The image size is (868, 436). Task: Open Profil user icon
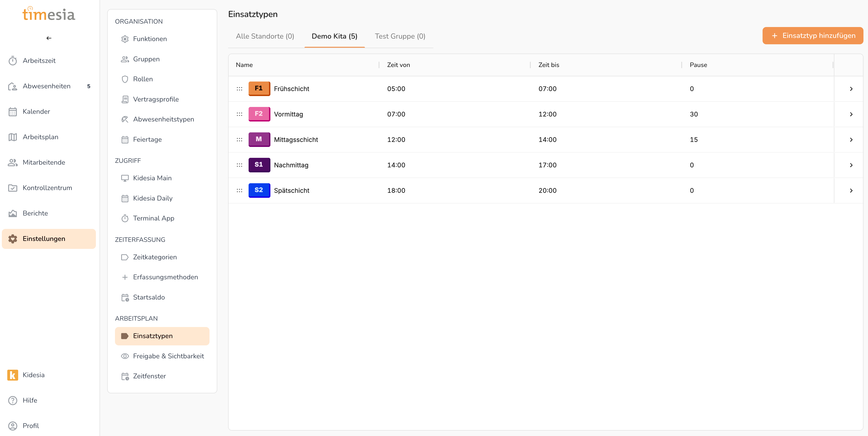[x=12, y=426]
